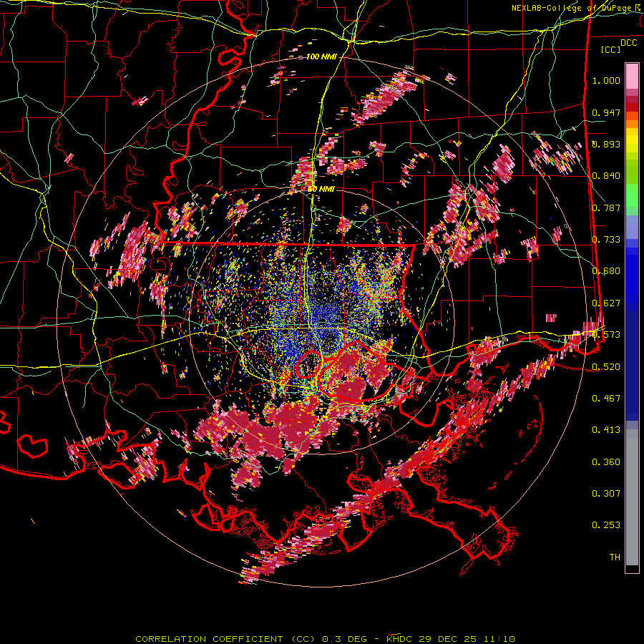Click the [CC] label above color scale
The height and width of the screenshot is (644, 644).
pos(610,49)
